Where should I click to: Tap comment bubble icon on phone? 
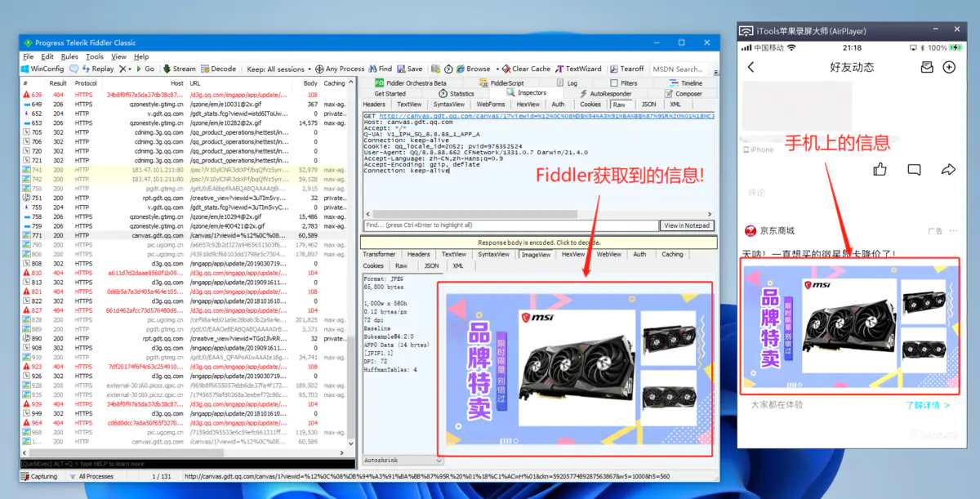pos(914,170)
